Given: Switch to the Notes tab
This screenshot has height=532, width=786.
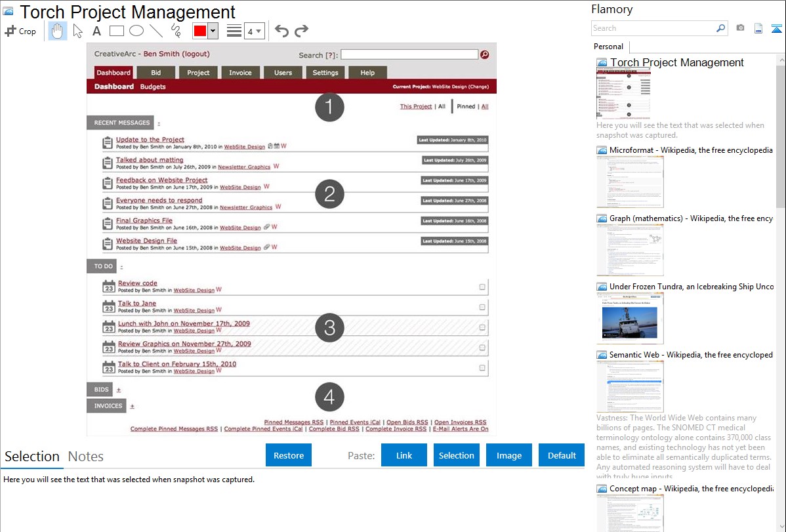Looking at the screenshot, I should point(86,457).
